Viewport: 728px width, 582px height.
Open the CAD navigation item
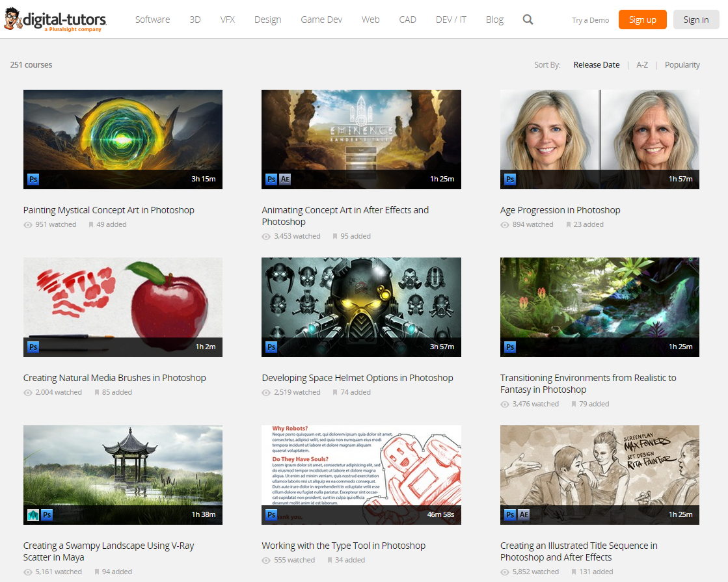407,20
